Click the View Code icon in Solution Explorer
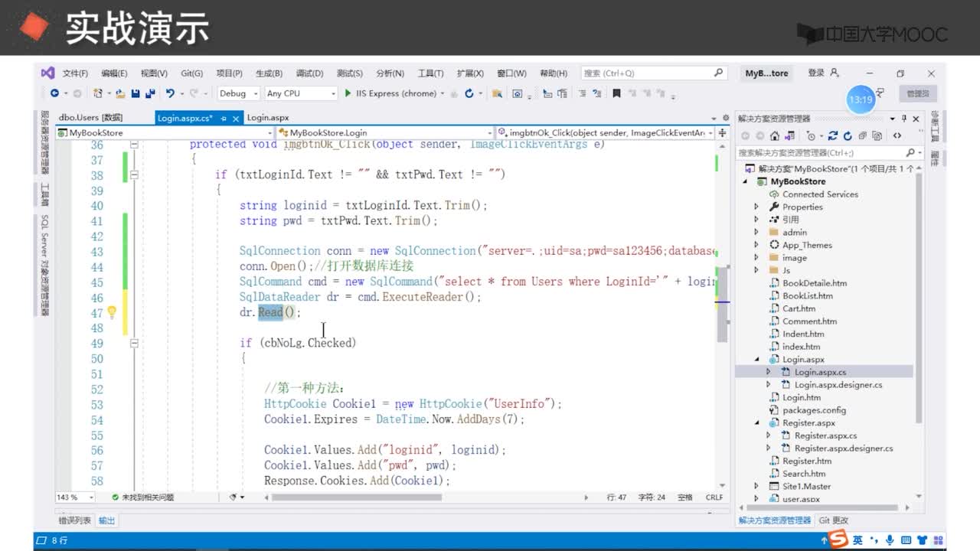 pyautogui.click(x=897, y=136)
